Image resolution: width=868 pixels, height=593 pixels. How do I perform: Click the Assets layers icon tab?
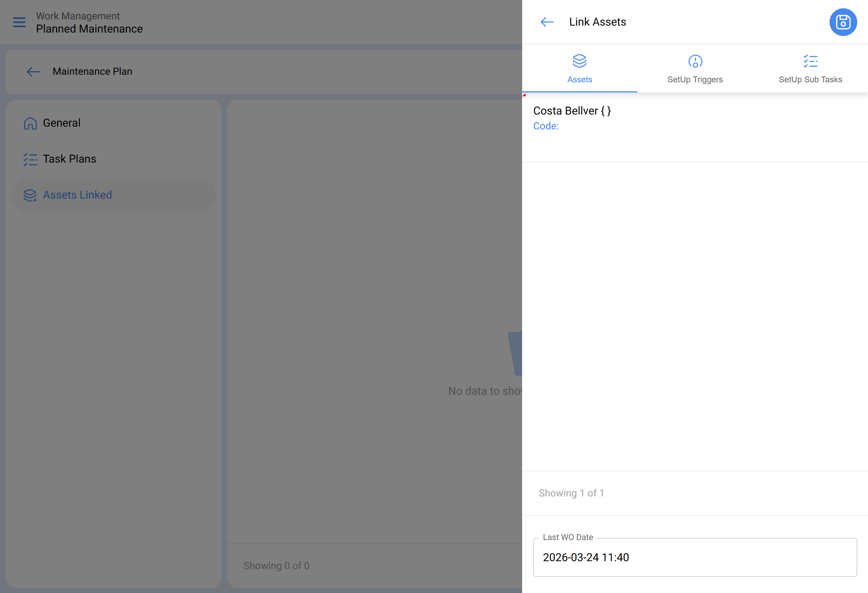579,61
